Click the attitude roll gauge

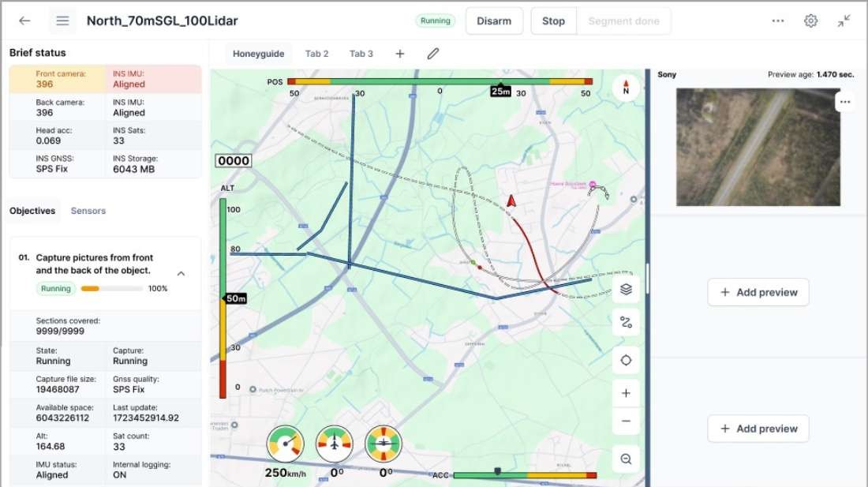click(x=383, y=444)
